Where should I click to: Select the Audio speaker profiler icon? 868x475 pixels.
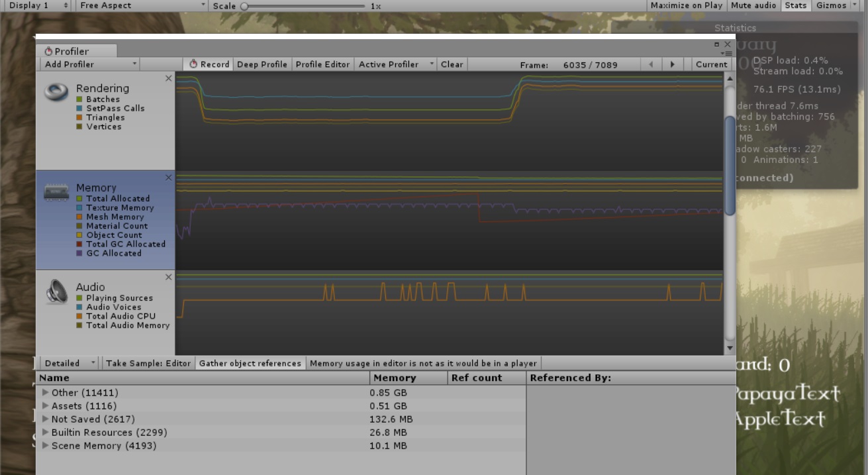pyautogui.click(x=56, y=291)
